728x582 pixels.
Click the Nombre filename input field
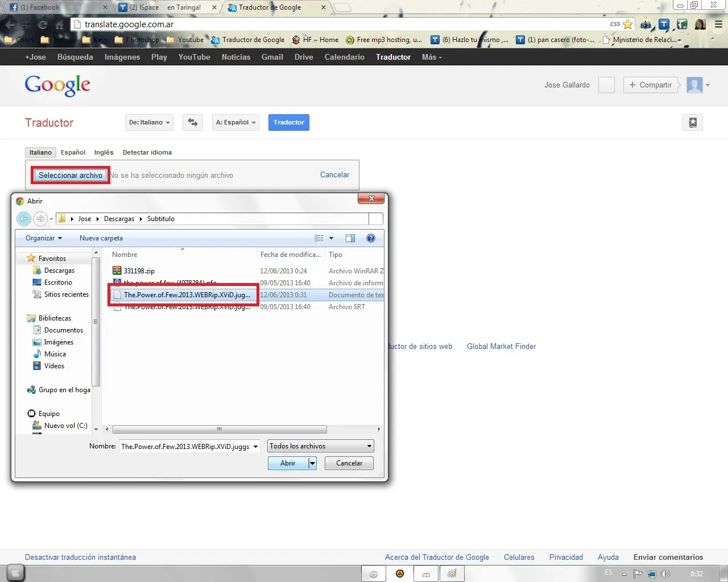pyautogui.click(x=185, y=446)
